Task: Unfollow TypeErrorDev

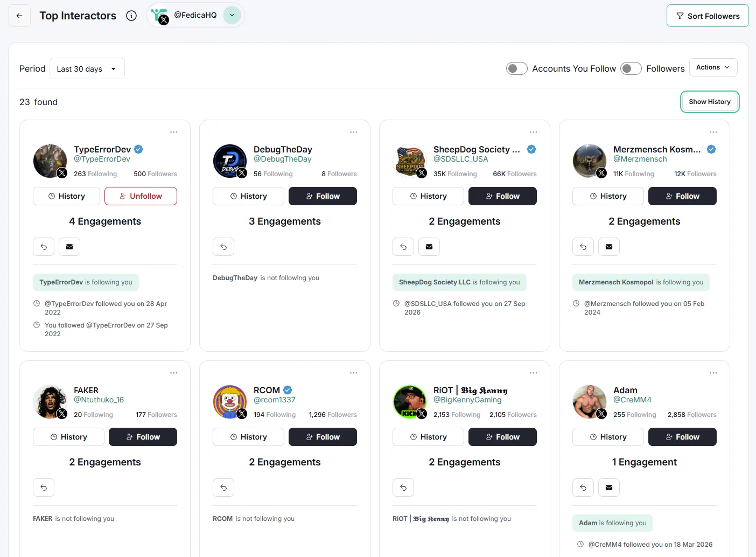Action: pos(141,196)
